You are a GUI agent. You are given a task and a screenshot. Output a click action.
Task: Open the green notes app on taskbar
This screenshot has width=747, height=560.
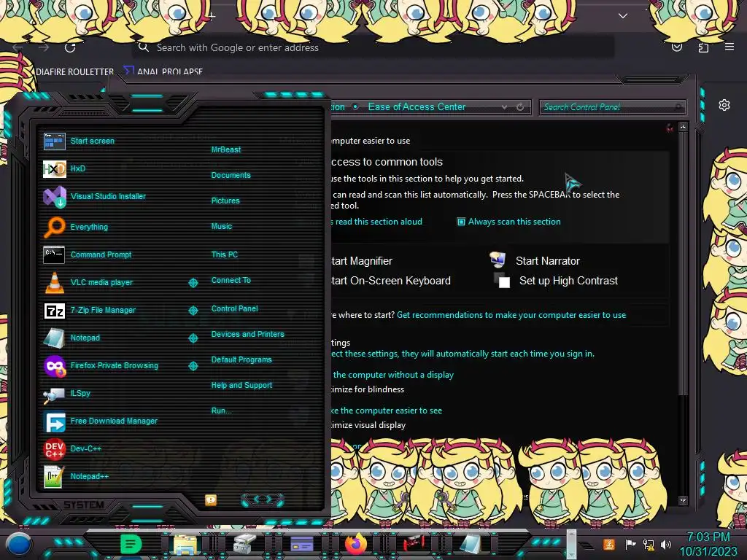(131, 544)
